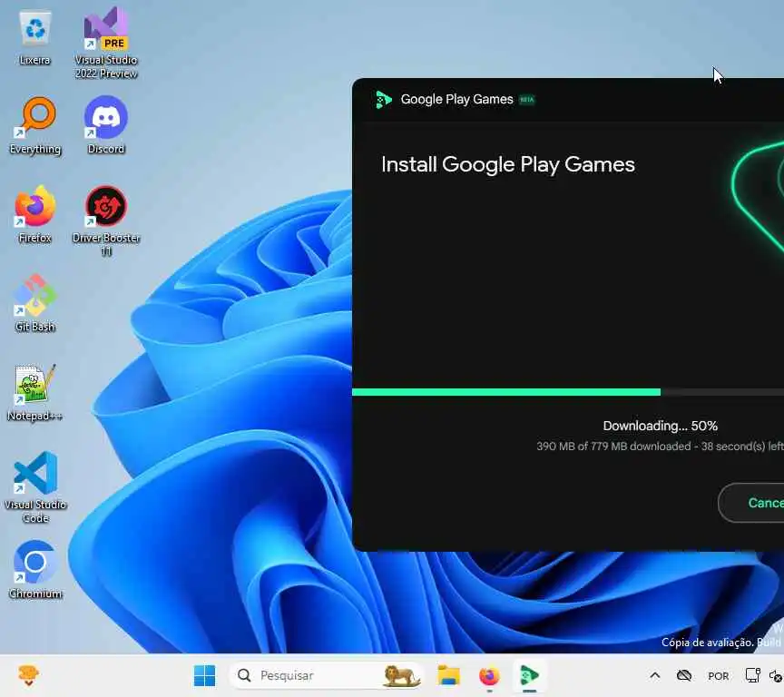The width and height of the screenshot is (784, 697).
Task: Click the Google Play Games window title
Action: pos(457,100)
